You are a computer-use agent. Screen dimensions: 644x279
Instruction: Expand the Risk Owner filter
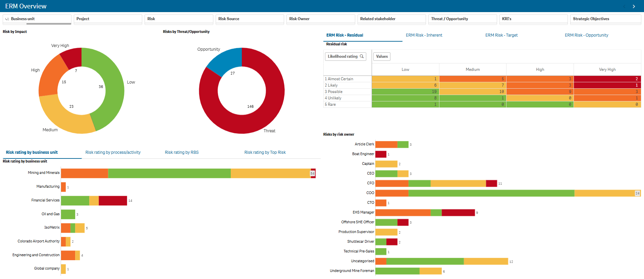pyautogui.click(x=320, y=19)
